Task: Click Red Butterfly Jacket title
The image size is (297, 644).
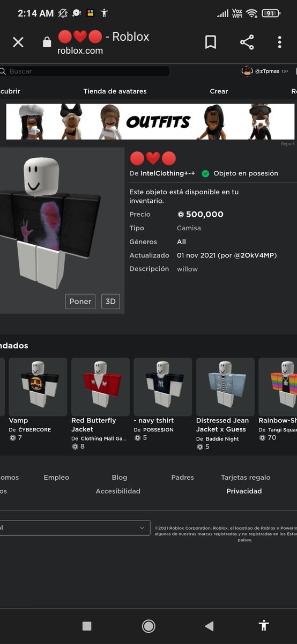Action: pos(94,425)
